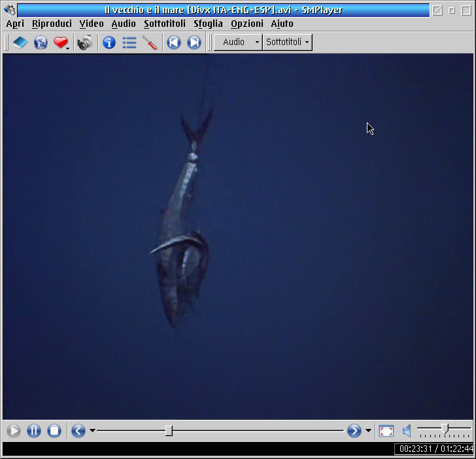Open preferences with the tools icon
The height and width of the screenshot is (459, 476).
click(x=150, y=43)
